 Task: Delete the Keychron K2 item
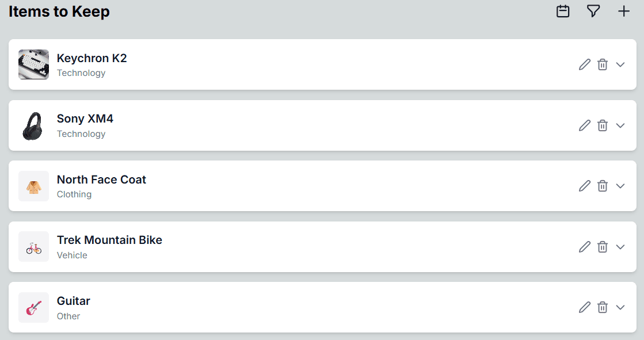602,64
